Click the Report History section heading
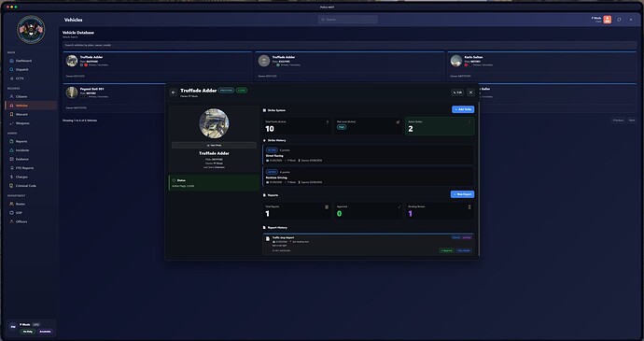 click(277, 227)
